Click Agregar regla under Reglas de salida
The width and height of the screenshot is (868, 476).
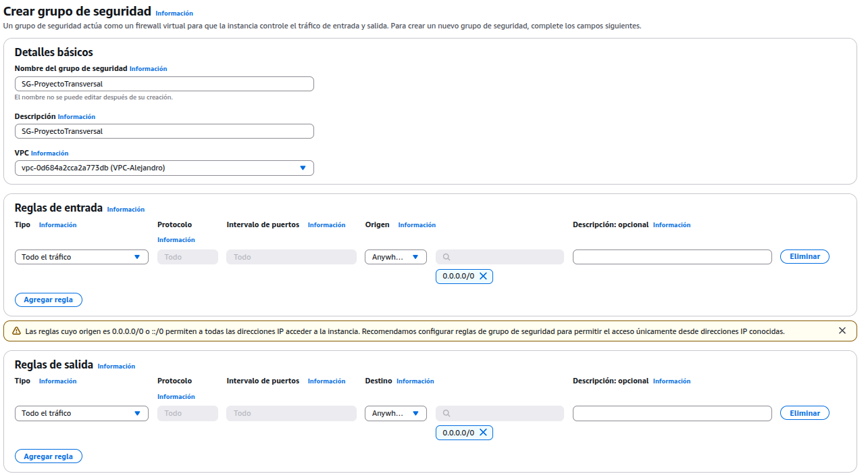coord(49,456)
